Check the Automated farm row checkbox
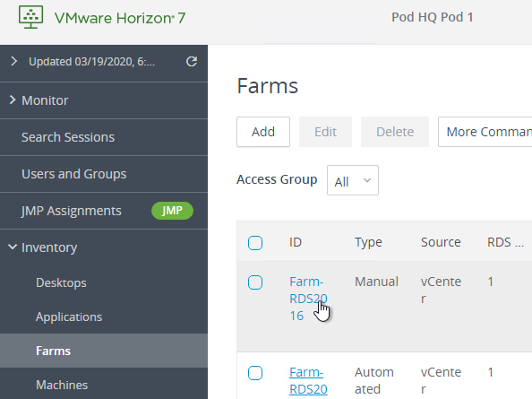This screenshot has width=532, height=399. (x=255, y=373)
